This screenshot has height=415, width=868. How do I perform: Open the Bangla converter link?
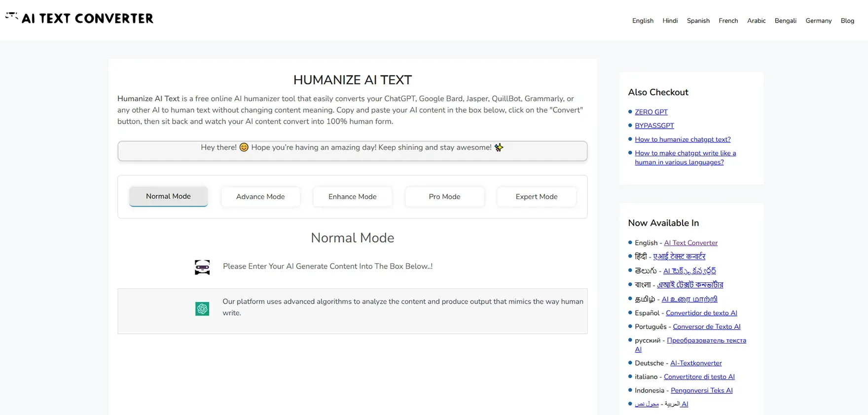coord(690,285)
